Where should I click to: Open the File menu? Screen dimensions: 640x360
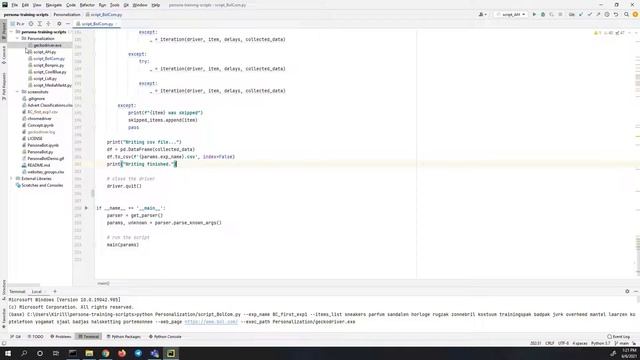14,5
